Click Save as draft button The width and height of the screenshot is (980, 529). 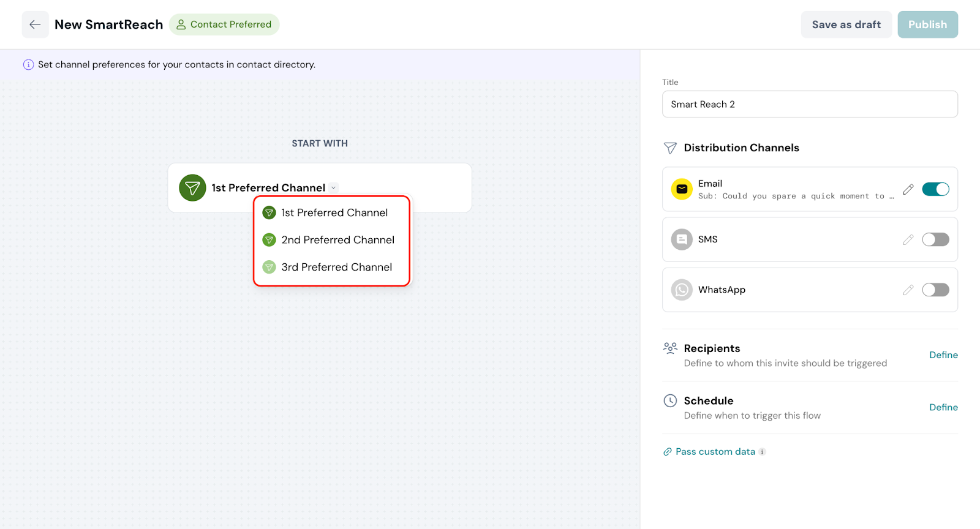coord(846,24)
